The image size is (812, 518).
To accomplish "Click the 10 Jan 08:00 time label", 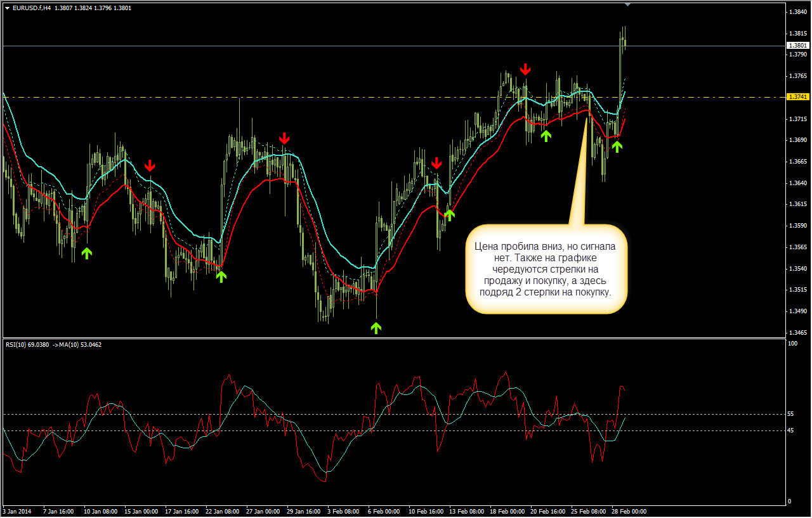I will (x=100, y=511).
